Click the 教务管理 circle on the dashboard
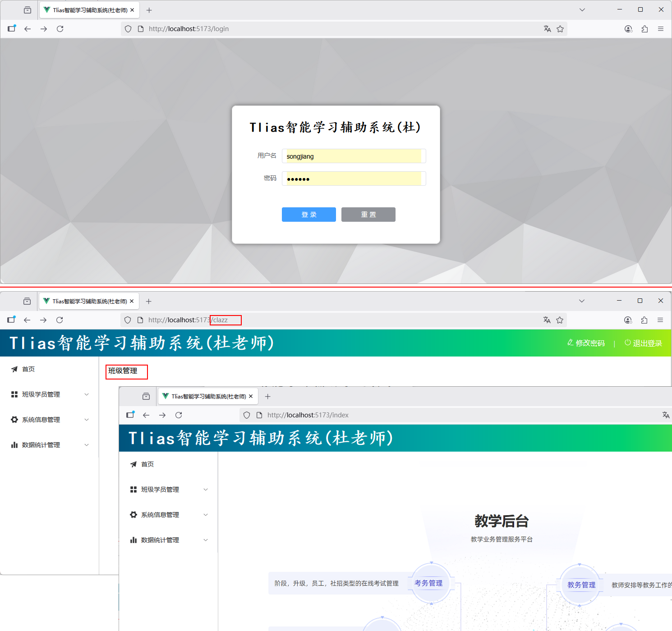The image size is (672, 631). (x=581, y=585)
